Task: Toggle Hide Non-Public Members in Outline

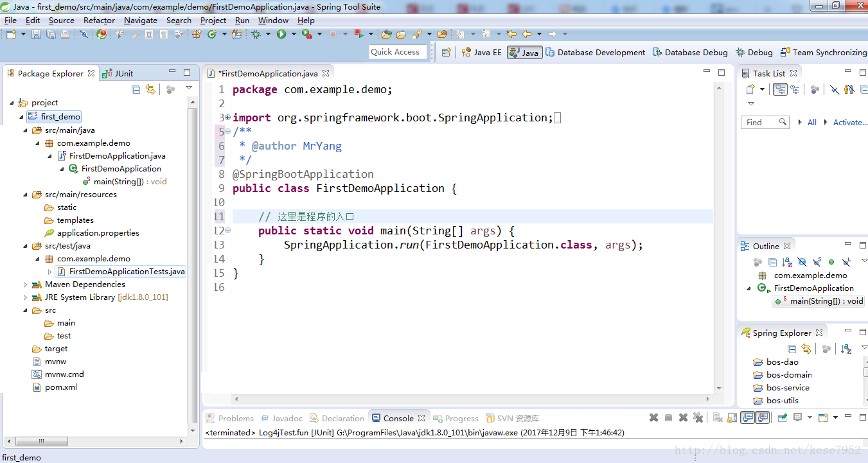Action: (831, 262)
